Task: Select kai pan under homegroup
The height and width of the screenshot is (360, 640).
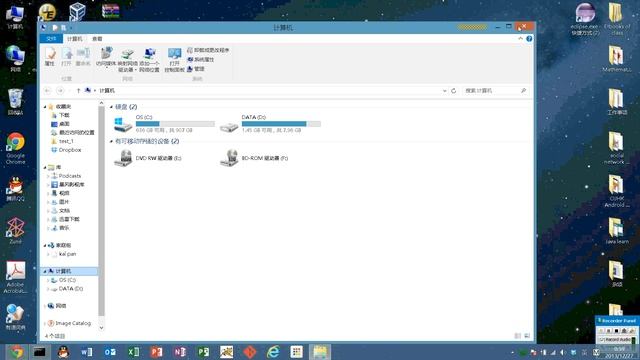Action: click(x=64, y=254)
